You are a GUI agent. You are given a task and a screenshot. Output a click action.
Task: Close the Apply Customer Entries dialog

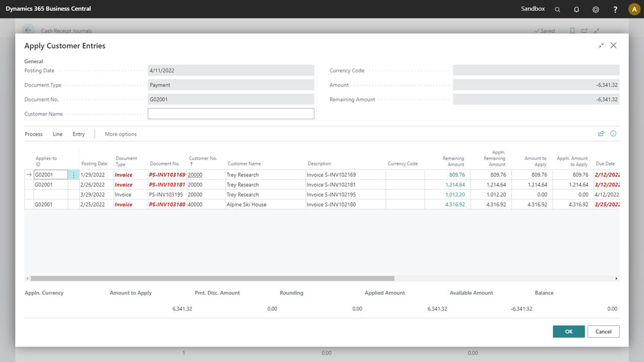point(613,45)
